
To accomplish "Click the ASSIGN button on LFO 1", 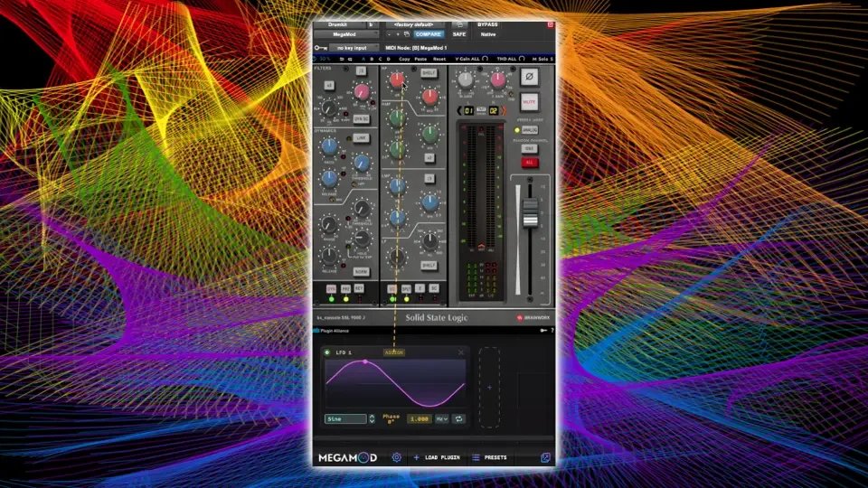I will pos(394,352).
